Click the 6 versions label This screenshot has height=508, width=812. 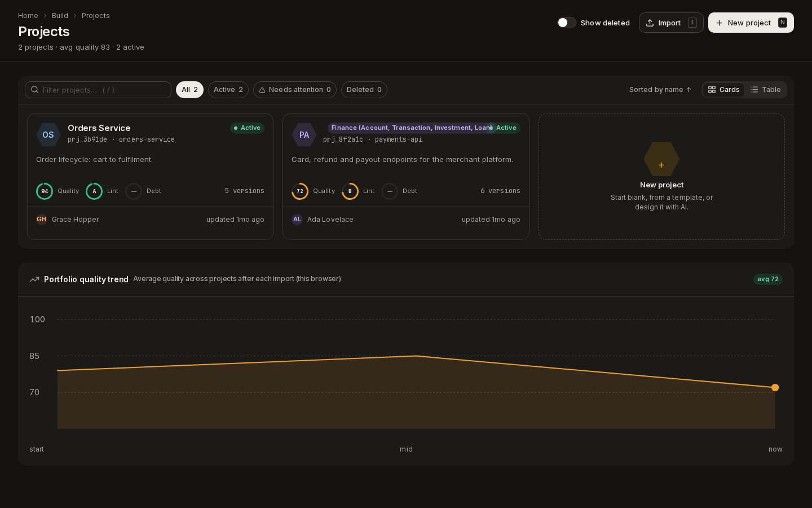point(500,191)
